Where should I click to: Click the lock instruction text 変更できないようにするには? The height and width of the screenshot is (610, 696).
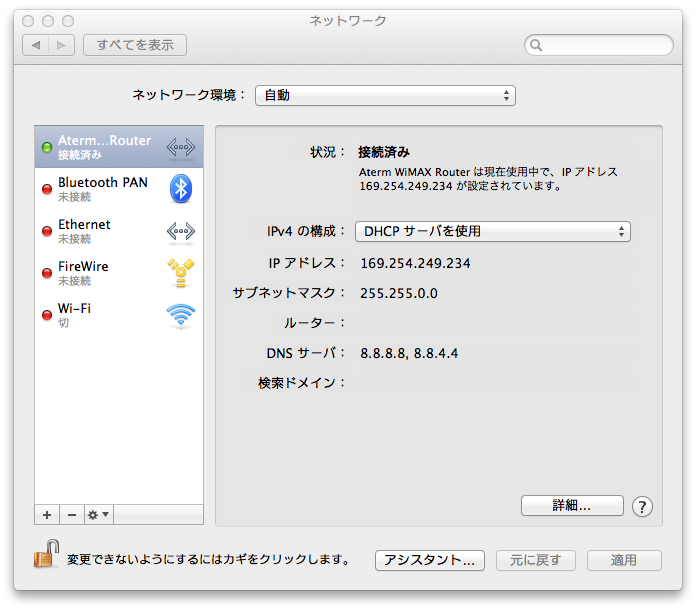tap(208, 559)
